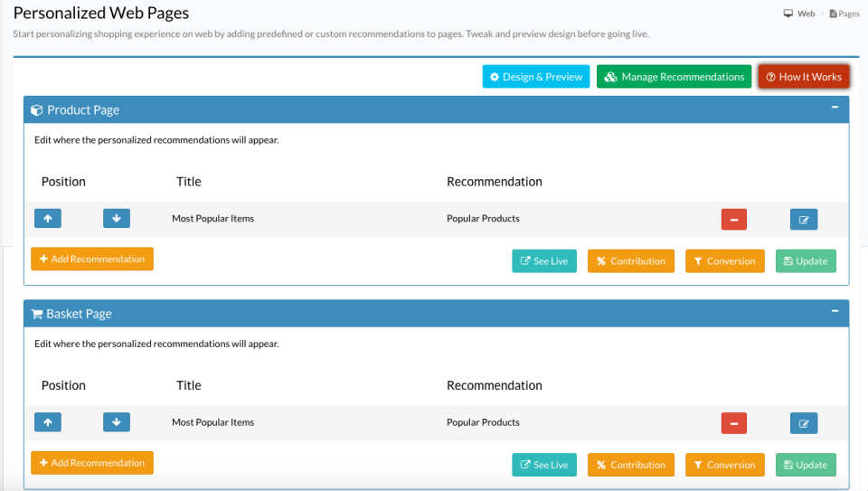Click Basket Page 'Popular Products' cell
The width and height of the screenshot is (868, 491).
tap(483, 422)
